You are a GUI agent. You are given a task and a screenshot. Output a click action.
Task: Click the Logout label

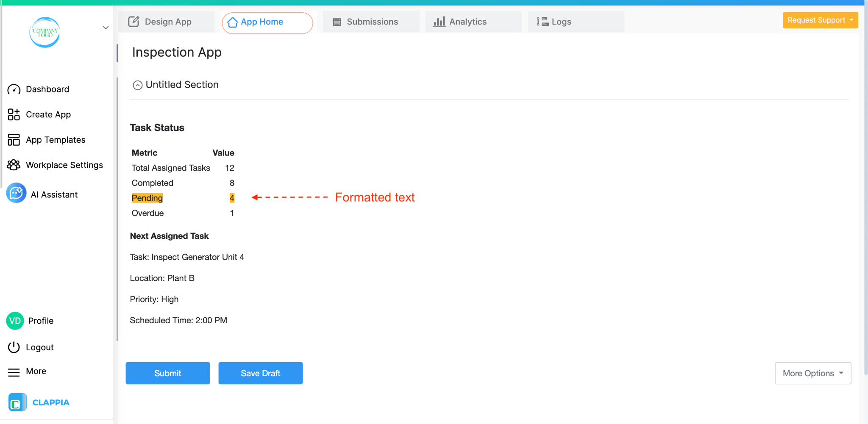click(40, 347)
